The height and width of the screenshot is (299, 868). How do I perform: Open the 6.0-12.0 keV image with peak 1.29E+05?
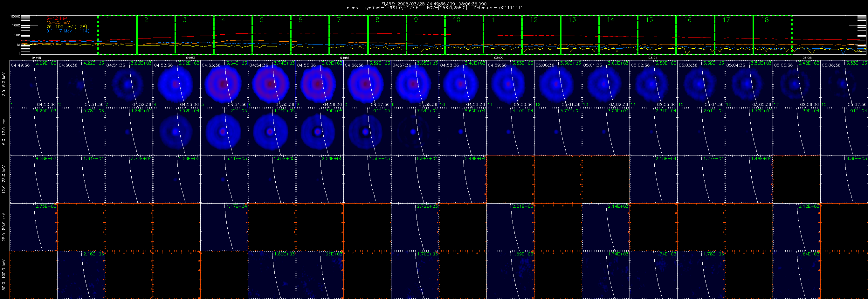coord(272,132)
